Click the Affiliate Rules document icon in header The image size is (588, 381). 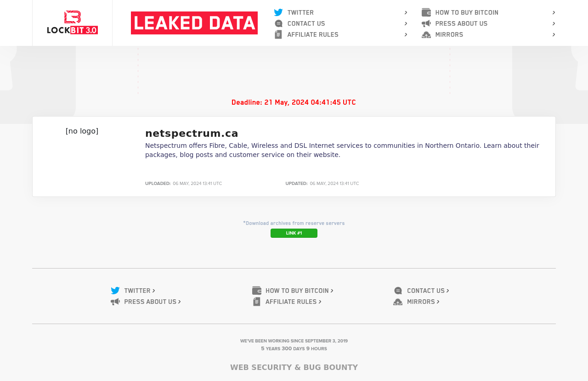pyautogui.click(x=278, y=34)
